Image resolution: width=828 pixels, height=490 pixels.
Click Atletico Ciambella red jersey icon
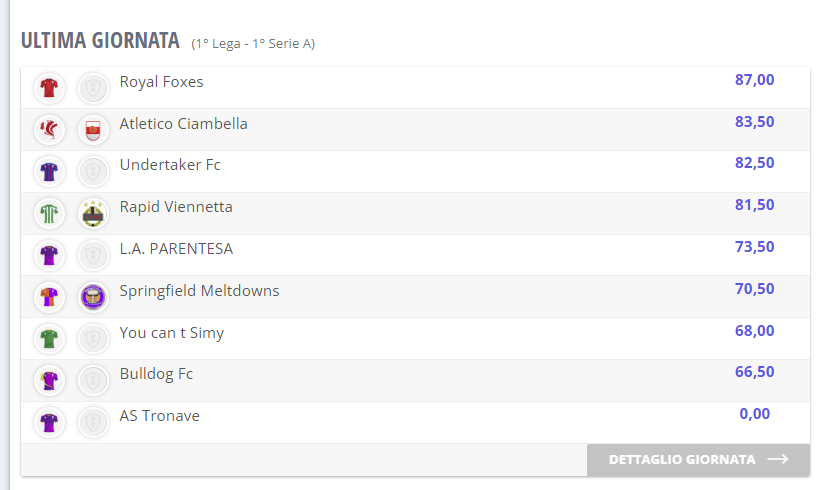click(x=49, y=130)
